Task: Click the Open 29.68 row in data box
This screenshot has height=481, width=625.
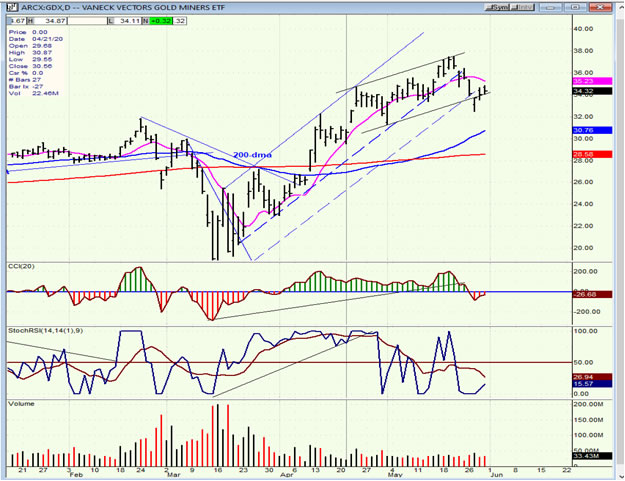Action: (x=30, y=46)
